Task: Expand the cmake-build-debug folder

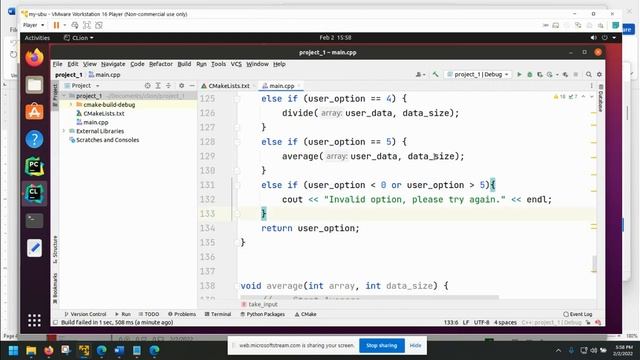Action: tap(71, 105)
